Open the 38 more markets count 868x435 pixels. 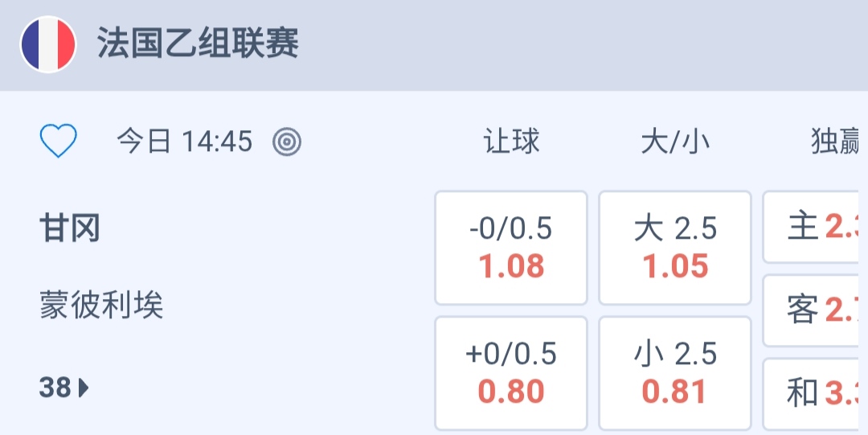click(55, 388)
